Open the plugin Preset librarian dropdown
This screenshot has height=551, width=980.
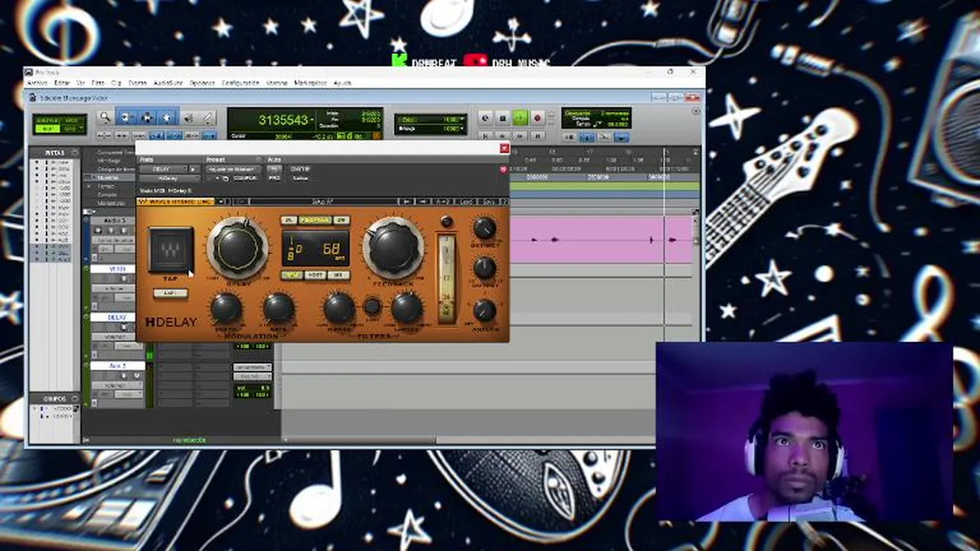tap(233, 169)
